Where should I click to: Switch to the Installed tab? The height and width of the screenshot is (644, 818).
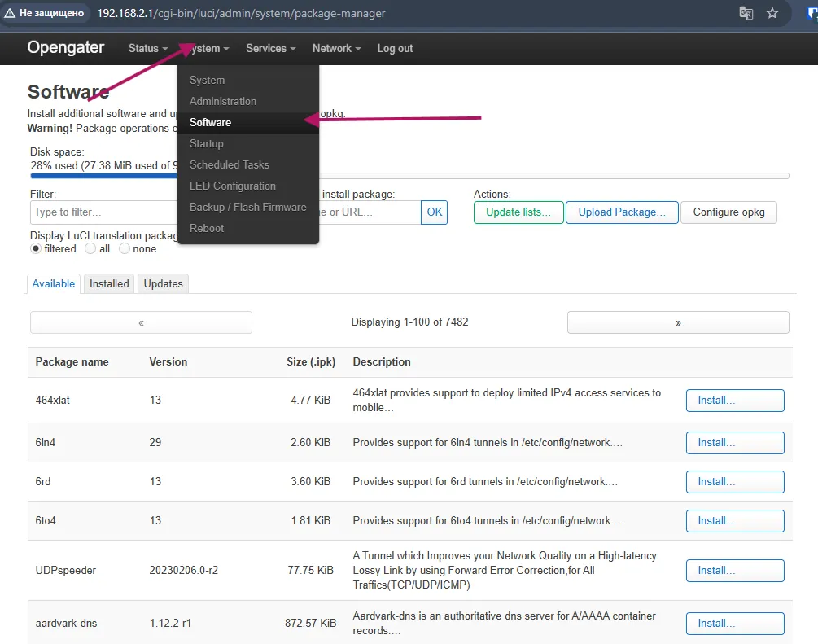point(109,283)
